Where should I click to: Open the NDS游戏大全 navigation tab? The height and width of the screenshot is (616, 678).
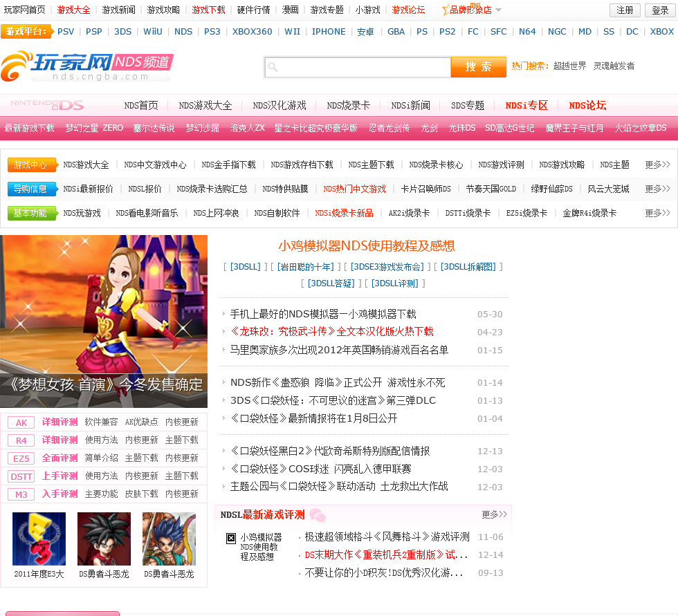pos(205,105)
